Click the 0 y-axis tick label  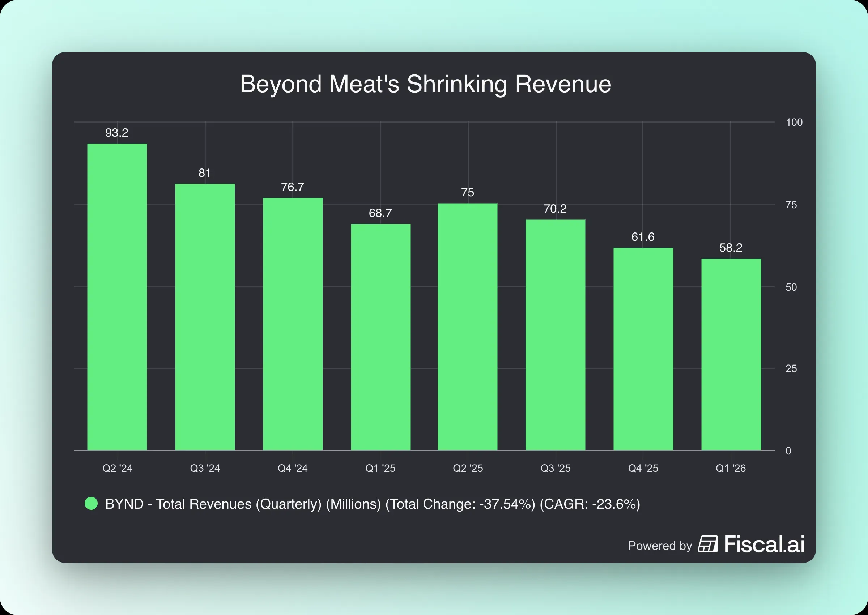click(788, 451)
